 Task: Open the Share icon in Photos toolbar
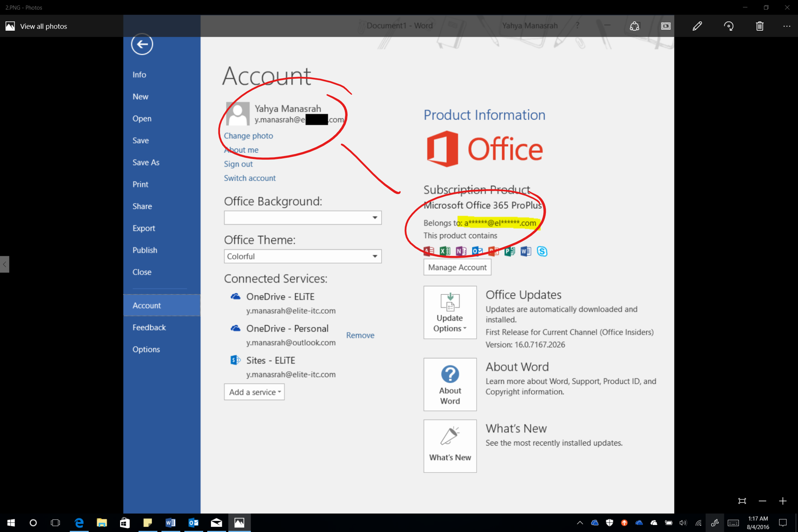pos(635,26)
